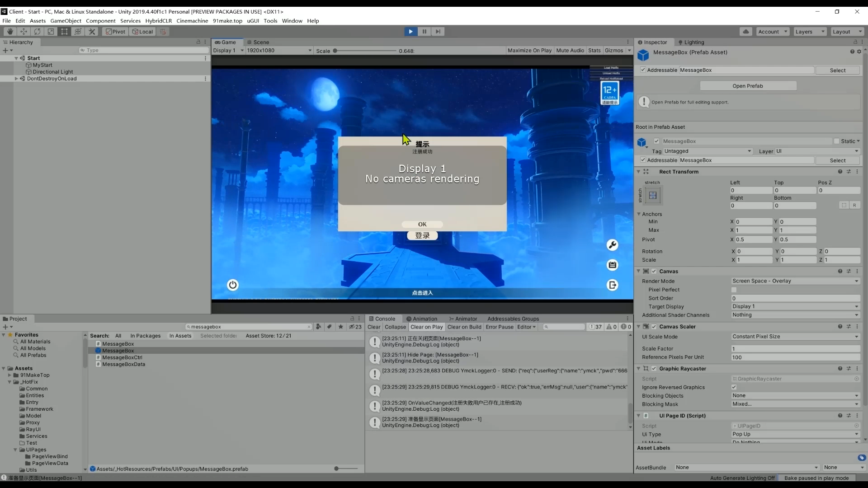Select the Transform tool
The width and height of the screenshot is (868, 488).
click(x=78, y=32)
